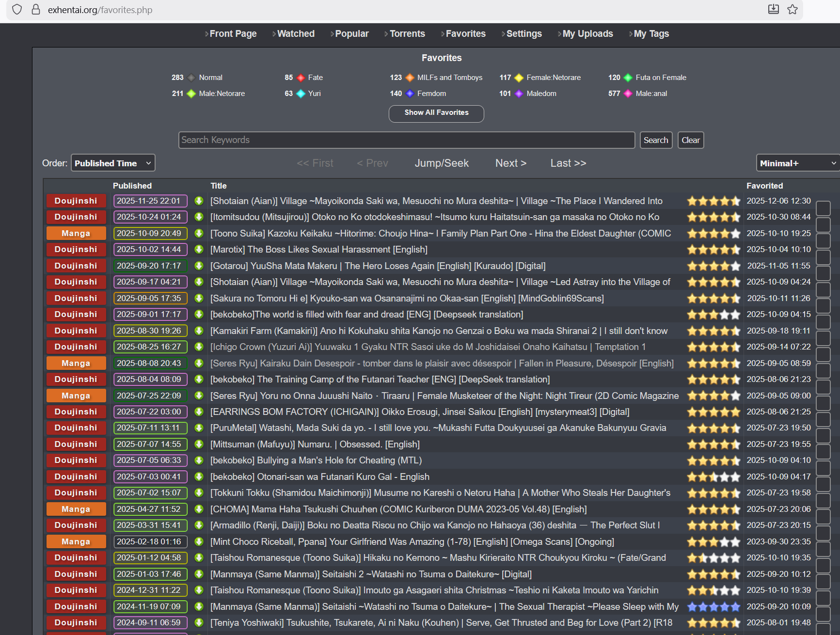Click green download arrow for 2024-09-11 06:59 row
840x635 pixels.
[x=199, y=622]
